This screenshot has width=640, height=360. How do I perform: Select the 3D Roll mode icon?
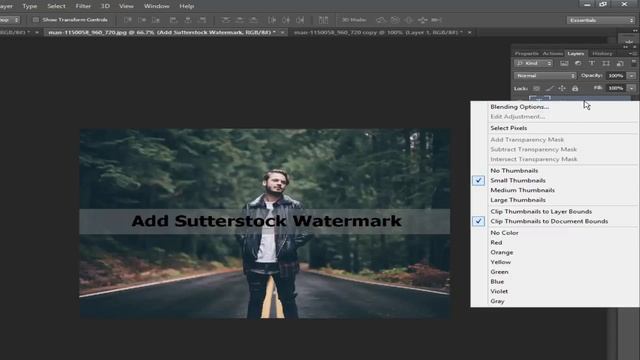click(395, 20)
